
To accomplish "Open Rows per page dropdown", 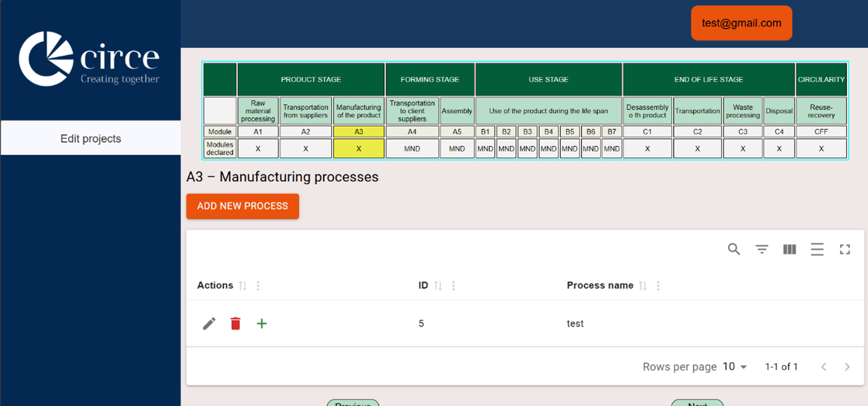I will (x=735, y=367).
